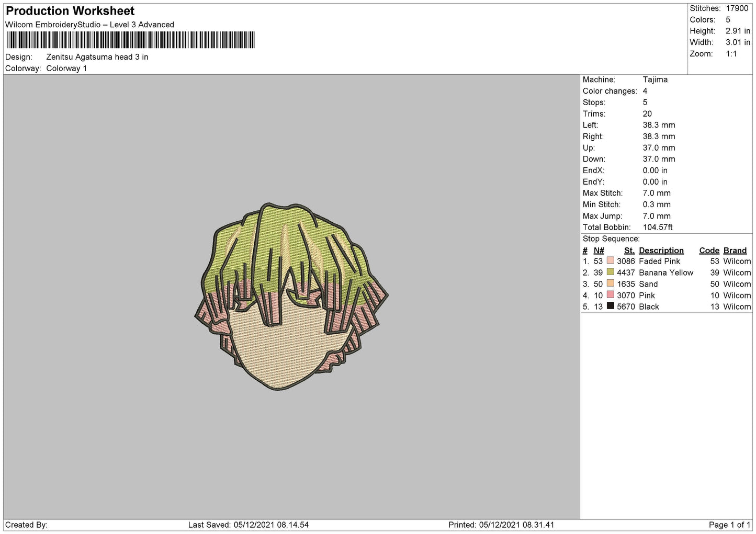The image size is (756, 534).
Task: Click the Max Jump value '7.0 mm'
Action: [x=657, y=216]
